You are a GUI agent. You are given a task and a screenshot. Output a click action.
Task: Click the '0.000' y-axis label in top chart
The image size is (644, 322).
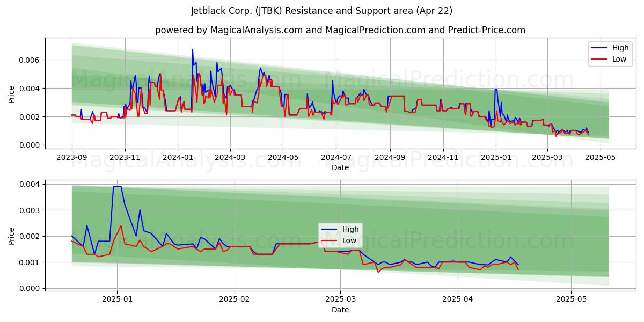tap(30, 145)
